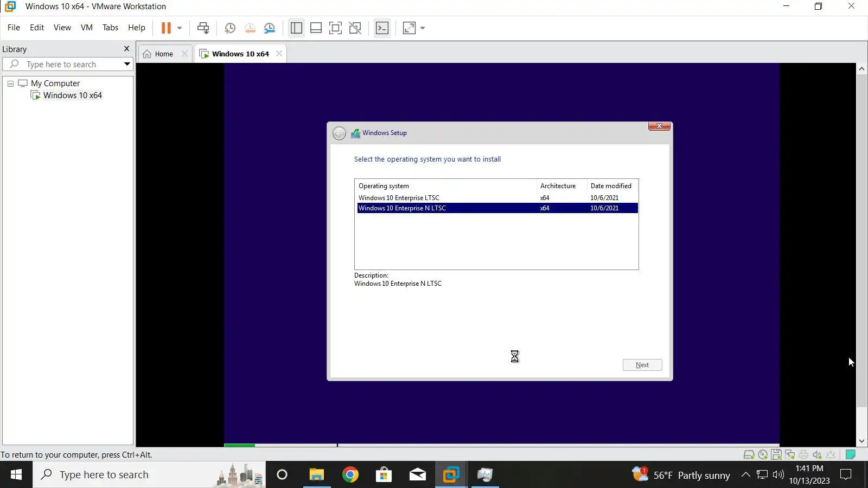Select Windows 10 x64 in the library tree
This screenshot has width=868, height=488.
tap(73, 95)
